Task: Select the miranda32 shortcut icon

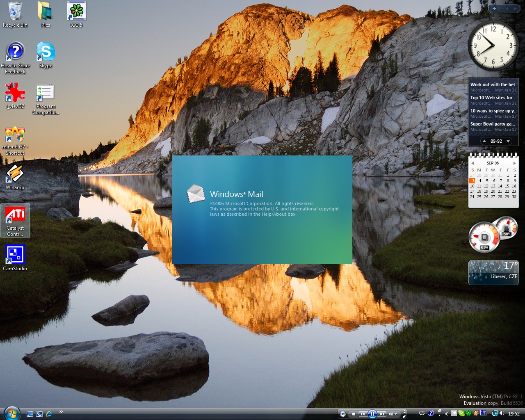Action: [x=15, y=141]
